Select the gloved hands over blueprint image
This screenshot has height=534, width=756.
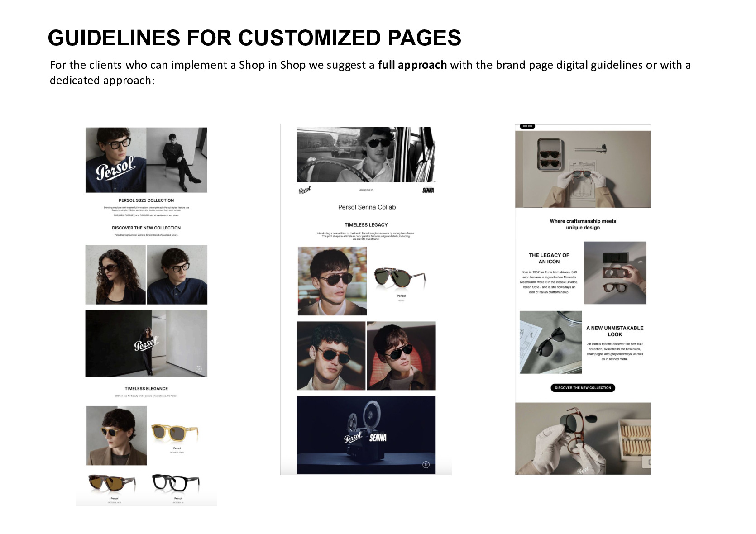tap(583, 169)
